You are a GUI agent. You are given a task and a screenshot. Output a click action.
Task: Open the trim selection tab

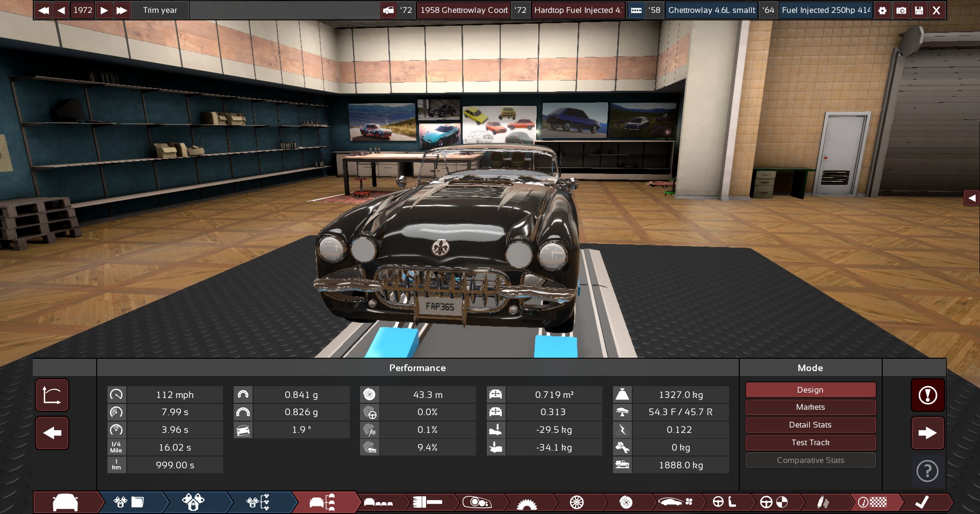point(322,503)
